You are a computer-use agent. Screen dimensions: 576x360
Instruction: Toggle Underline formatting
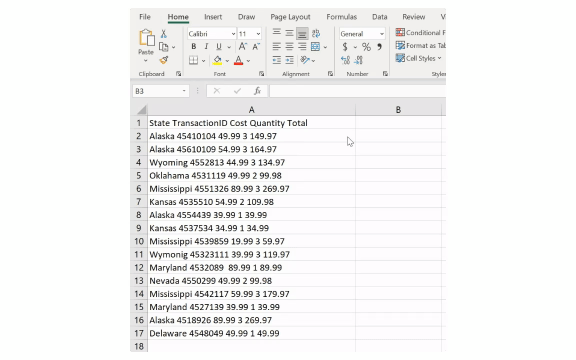point(219,47)
